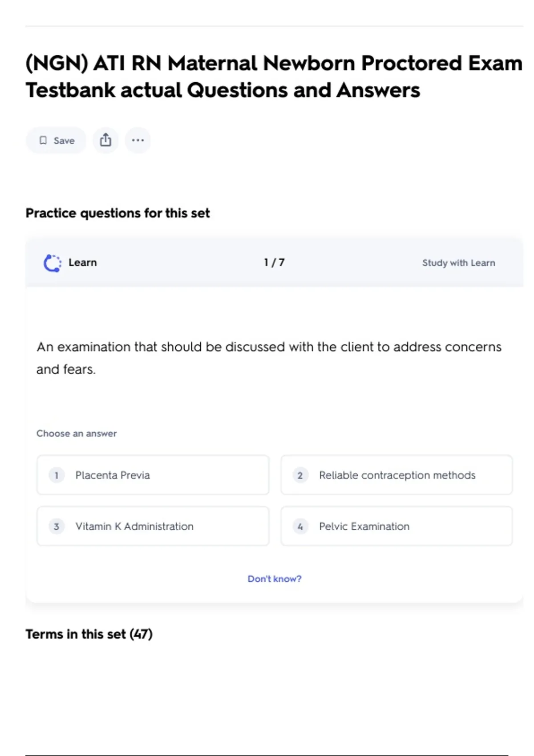Choose Reliable contraception methods answer
Image resolution: width=534 pixels, height=756 pixels.
coord(397,475)
